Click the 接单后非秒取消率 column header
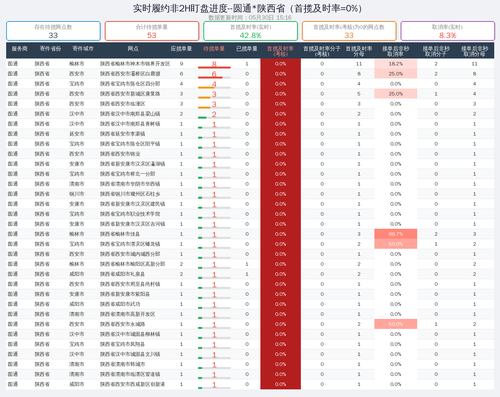500x397 pixels. (x=396, y=51)
